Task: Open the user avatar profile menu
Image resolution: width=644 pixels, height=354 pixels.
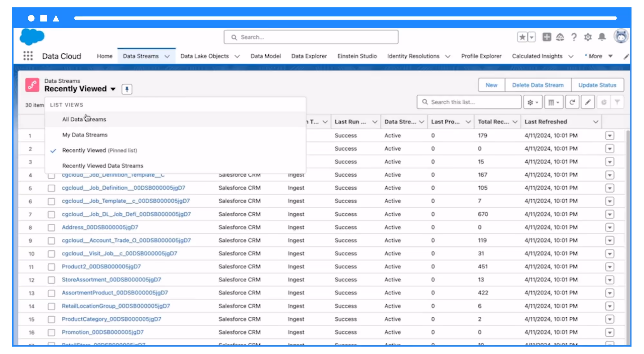Action: coord(621,36)
